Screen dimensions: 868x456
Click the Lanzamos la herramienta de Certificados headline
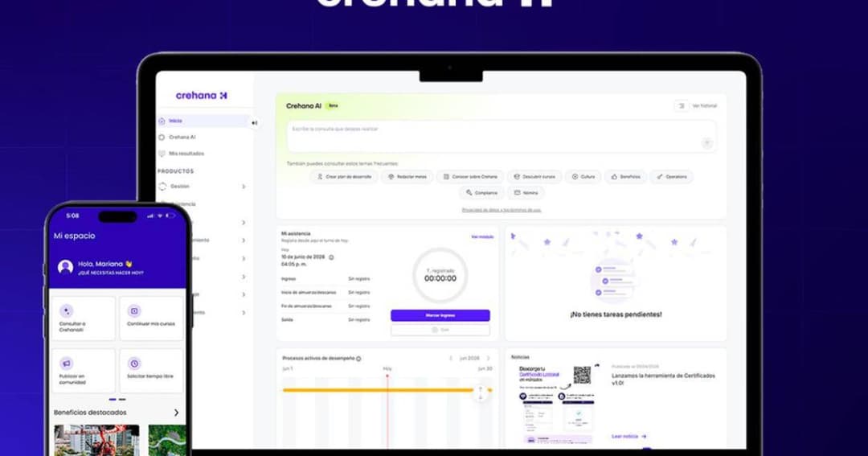[663, 379]
